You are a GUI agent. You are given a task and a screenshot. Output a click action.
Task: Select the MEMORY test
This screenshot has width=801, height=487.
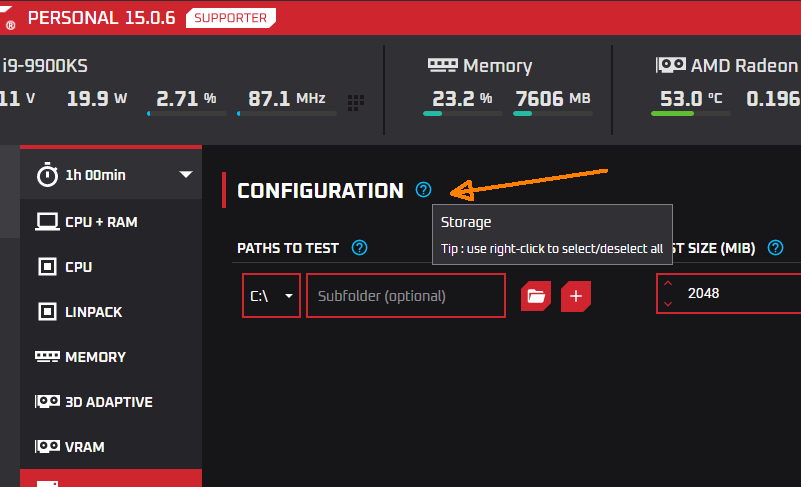point(94,357)
